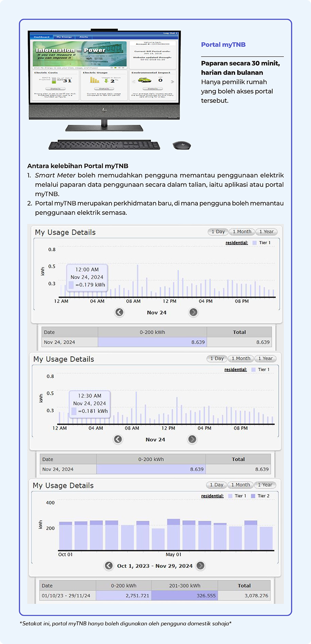Select 1 Day in the yearly Tier 2 panel
This screenshot has width=311, height=644.
[x=217, y=485]
